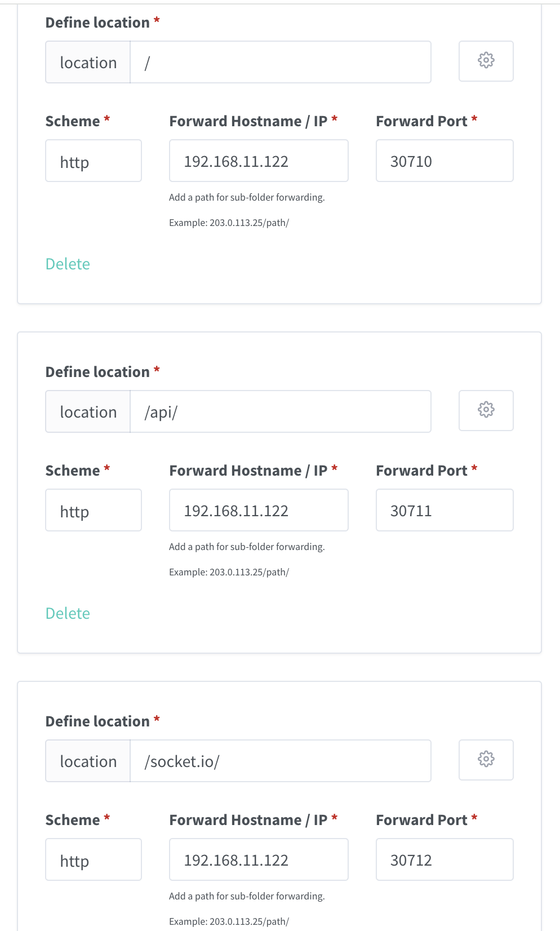Click the location label prefix beside /api/

[88, 411]
